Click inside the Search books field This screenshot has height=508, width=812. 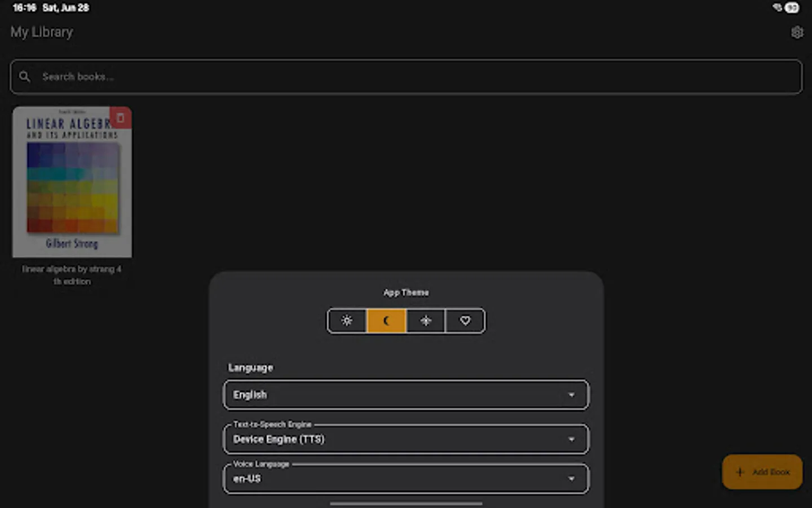coord(226,76)
